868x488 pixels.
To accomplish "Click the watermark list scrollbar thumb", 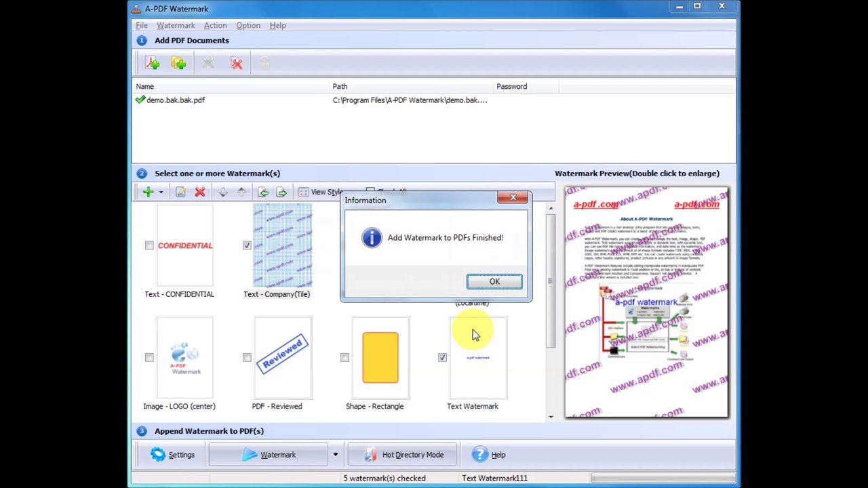I will point(550,280).
